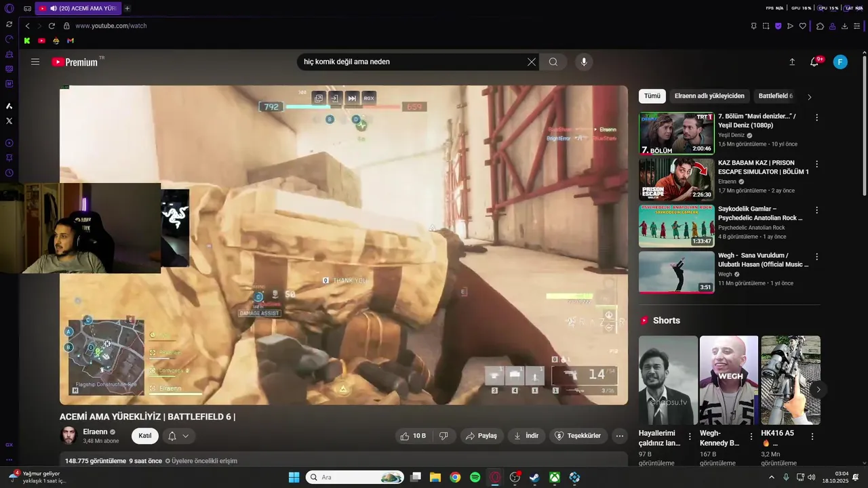Send thanks via Teşekkürler button
The height and width of the screenshot is (488, 868).
click(x=578, y=436)
